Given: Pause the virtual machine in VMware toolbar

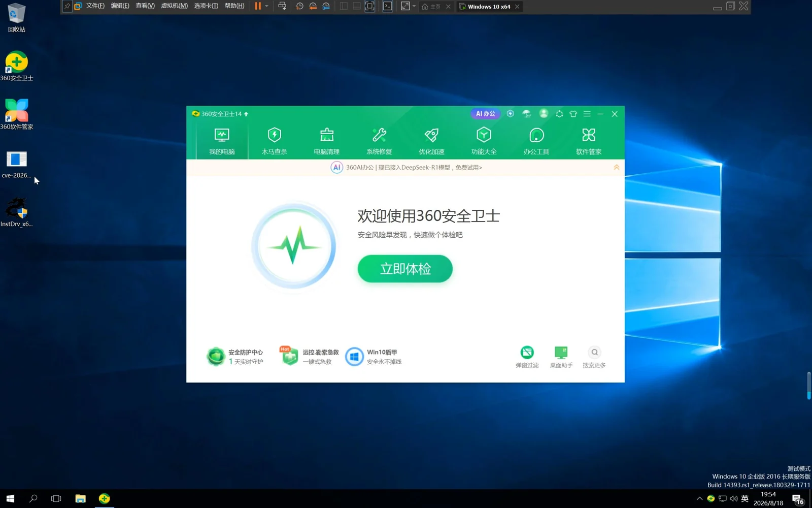Looking at the screenshot, I should coord(258,6).
